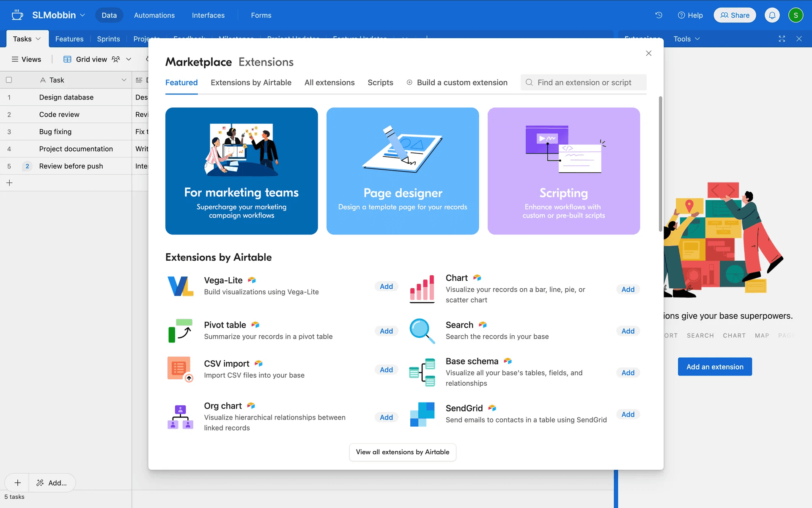Switch to the Scripts tab
This screenshot has height=508, width=812.
[380, 83]
